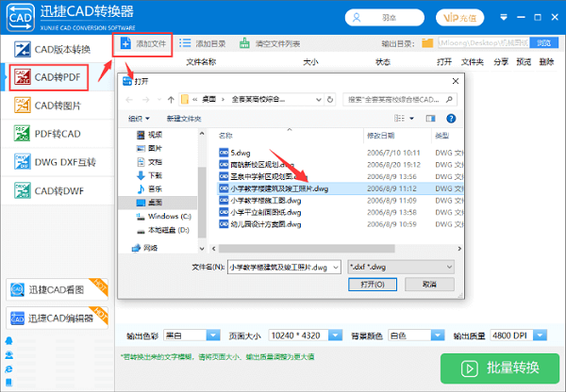Launch 迅捷CAD编辑器
The width and height of the screenshot is (566, 392).
[57, 318]
